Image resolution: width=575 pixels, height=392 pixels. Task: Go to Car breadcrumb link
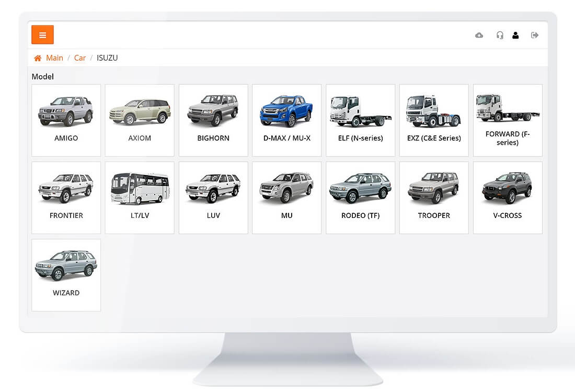(80, 58)
